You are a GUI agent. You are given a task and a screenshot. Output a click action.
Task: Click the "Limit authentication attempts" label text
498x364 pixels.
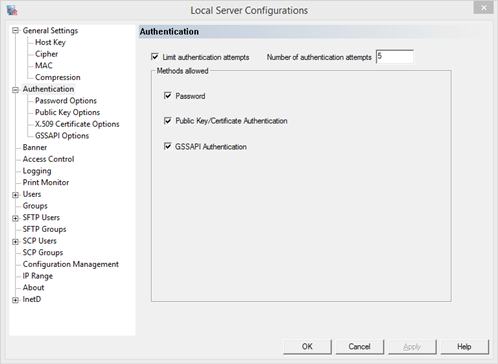coord(206,57)
